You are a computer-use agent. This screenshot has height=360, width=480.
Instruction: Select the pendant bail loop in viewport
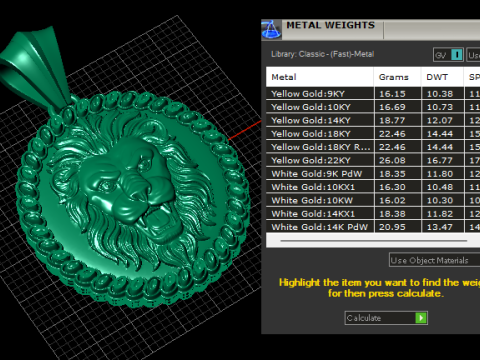pyautogui.click(x=35, y=68)
